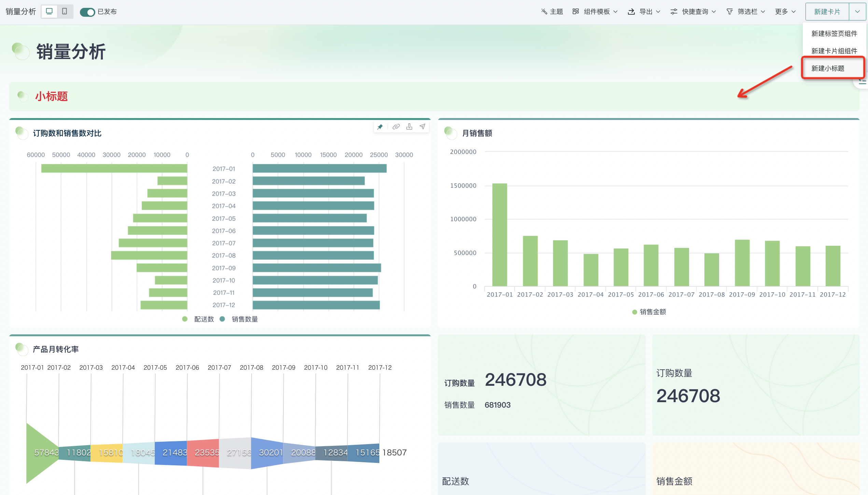Expand the 导出 dropdown
Image resolution: width=868 pixels, height=495 pixels.
pos(658,12)
